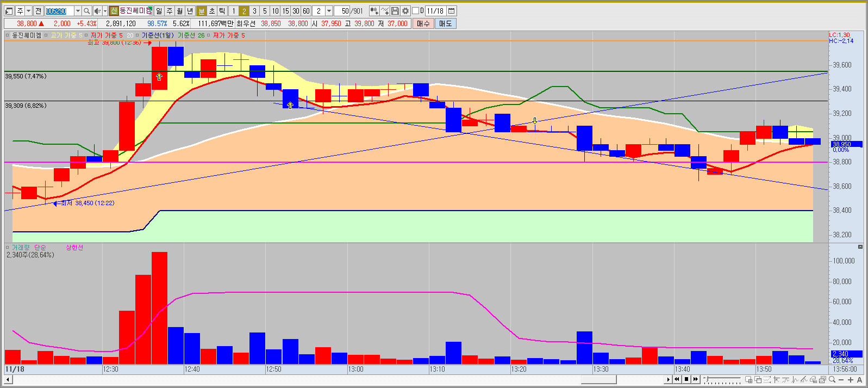Click the eraser with bars icon
Screen dimensions: 868x388
(813, 379)
